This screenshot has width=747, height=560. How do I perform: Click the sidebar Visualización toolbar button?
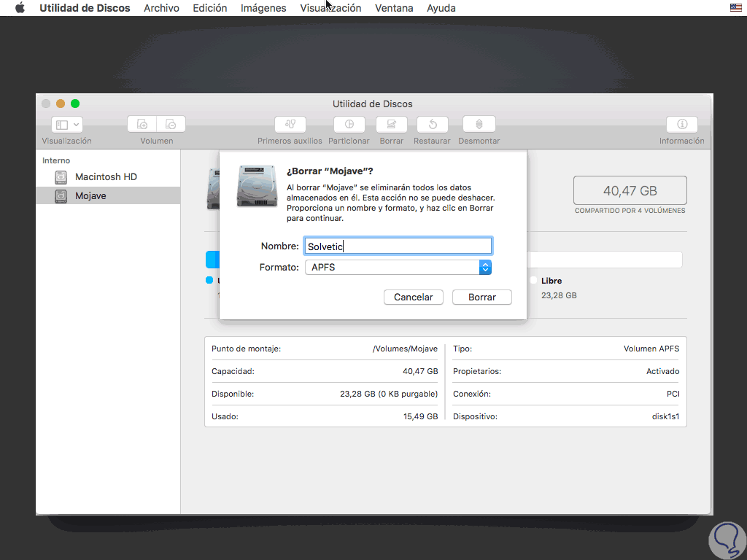[x=66, y=125]
